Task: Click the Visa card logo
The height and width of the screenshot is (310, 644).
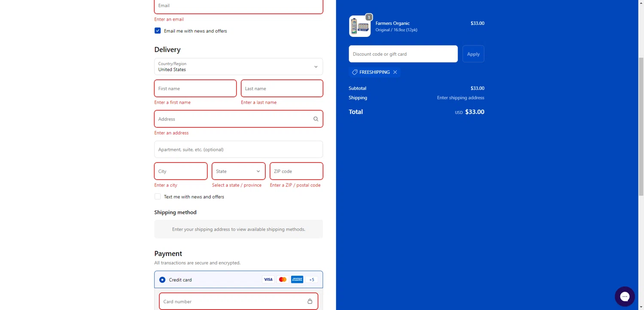Action: [x=268, y=280]
